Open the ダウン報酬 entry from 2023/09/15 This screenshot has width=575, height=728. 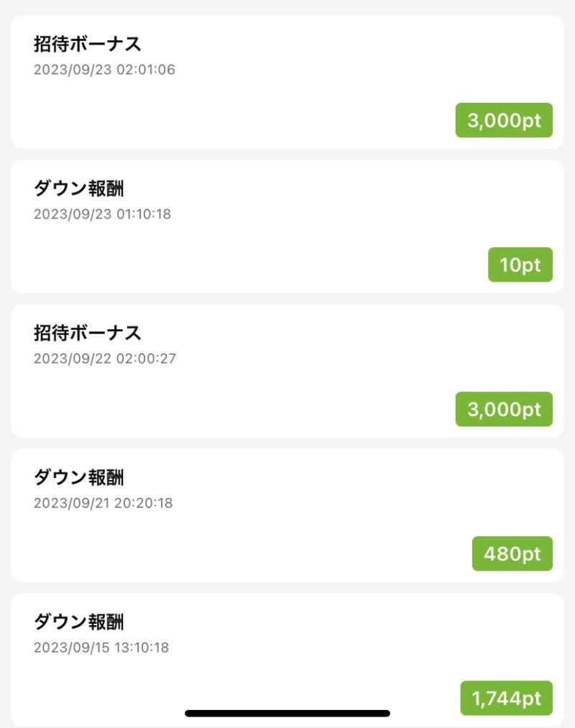pos(287,660)
